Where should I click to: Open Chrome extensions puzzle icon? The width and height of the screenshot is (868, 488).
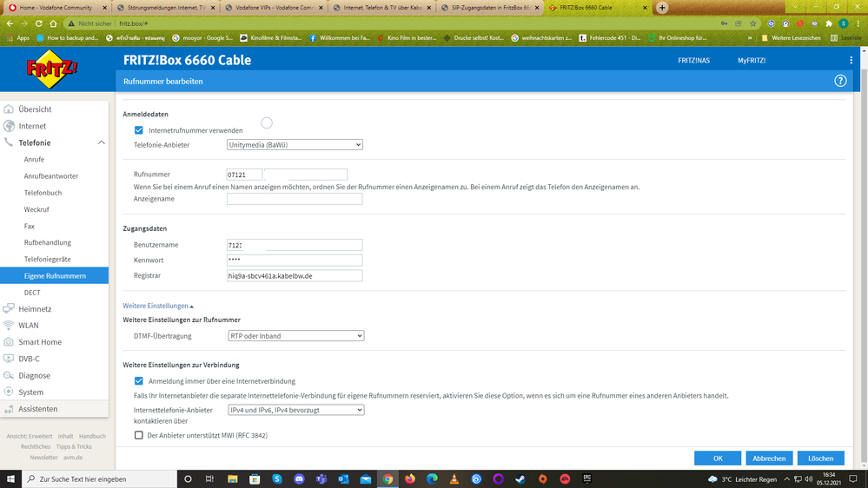point(829,23)
